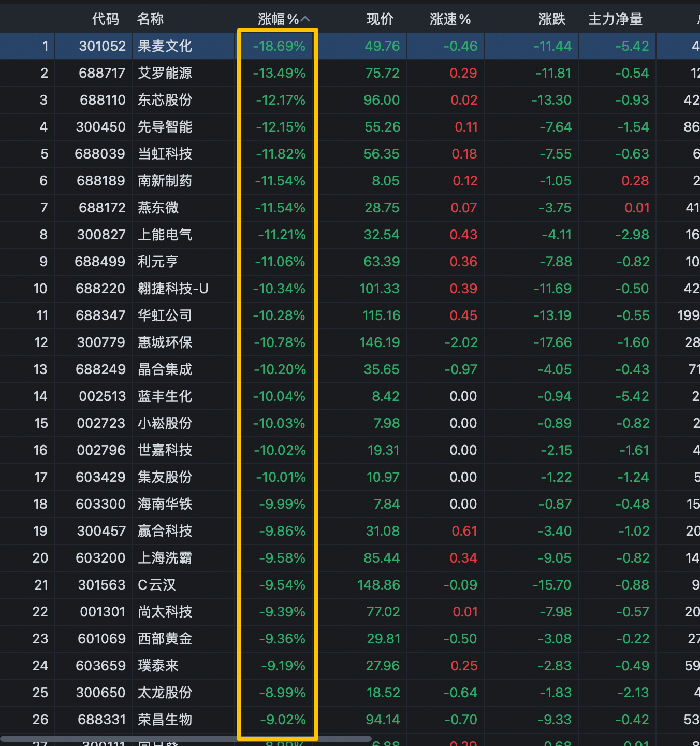Click stock code 301052
700x746 pixels.
tap(103, 46)
